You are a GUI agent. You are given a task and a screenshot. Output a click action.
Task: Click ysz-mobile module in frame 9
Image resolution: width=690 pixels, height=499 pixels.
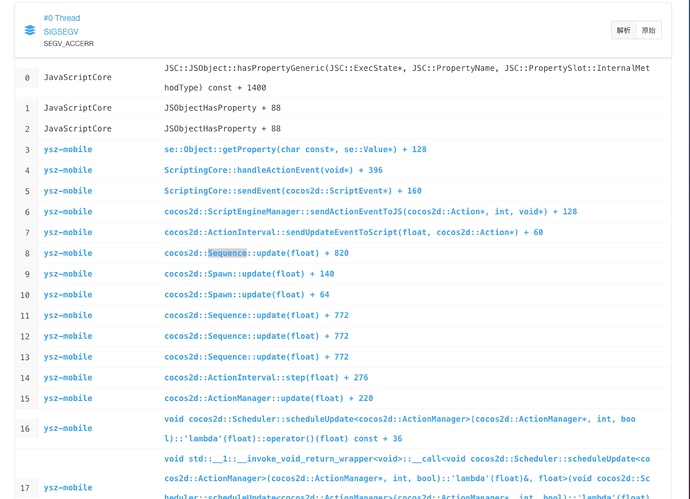point(68,274)
